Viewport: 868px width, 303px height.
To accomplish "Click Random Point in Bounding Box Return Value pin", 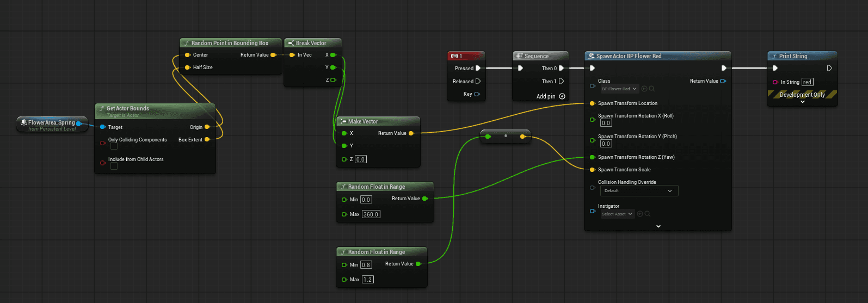I will (x=273, y=55).
